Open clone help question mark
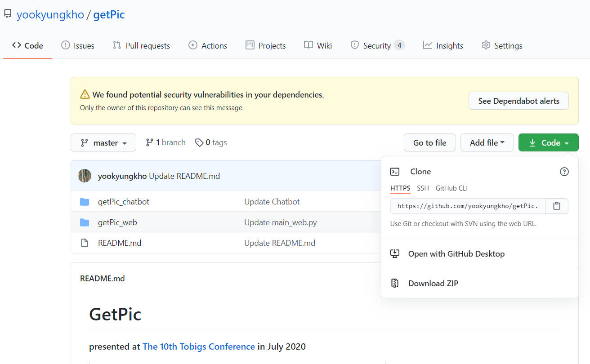Viewport: 590px width, 364px height. pos(564,172)
